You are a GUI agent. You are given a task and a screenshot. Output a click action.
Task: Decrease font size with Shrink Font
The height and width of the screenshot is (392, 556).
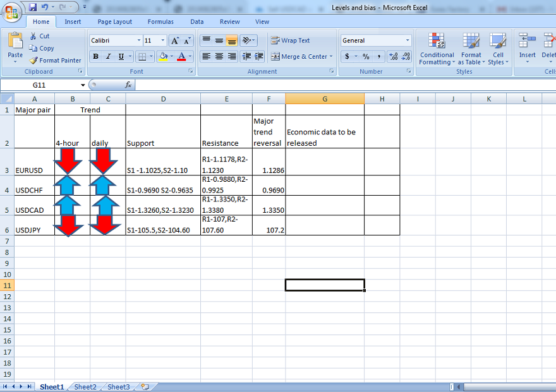pos(187,41)
